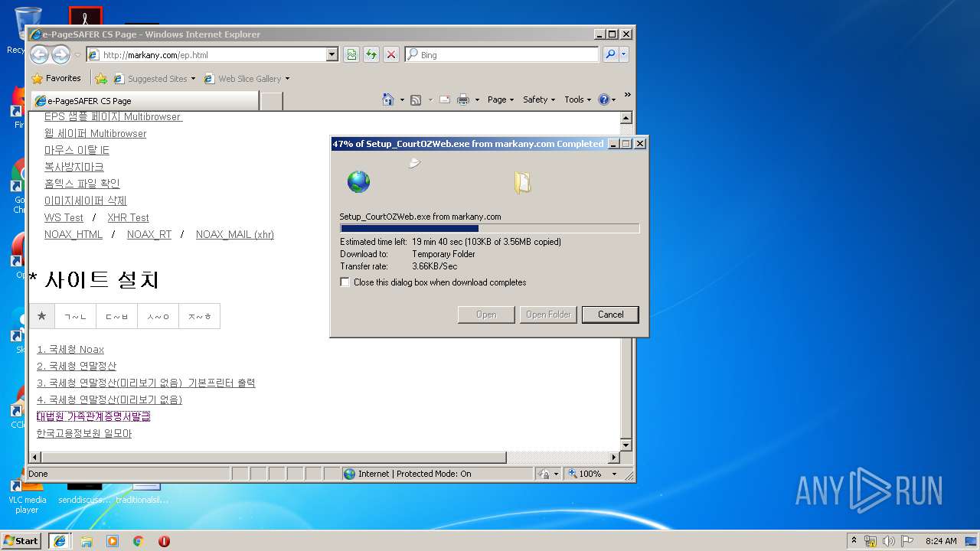980x551 pixels.
Task: Select the ㅈ~ㅎ site filter tab
Action: 199,316
